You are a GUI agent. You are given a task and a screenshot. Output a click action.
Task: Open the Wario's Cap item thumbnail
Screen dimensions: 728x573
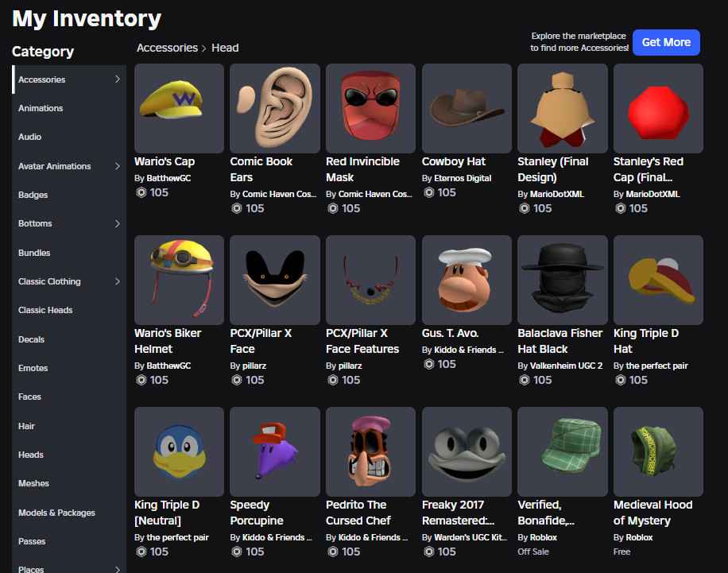click(x=179, y=108)
